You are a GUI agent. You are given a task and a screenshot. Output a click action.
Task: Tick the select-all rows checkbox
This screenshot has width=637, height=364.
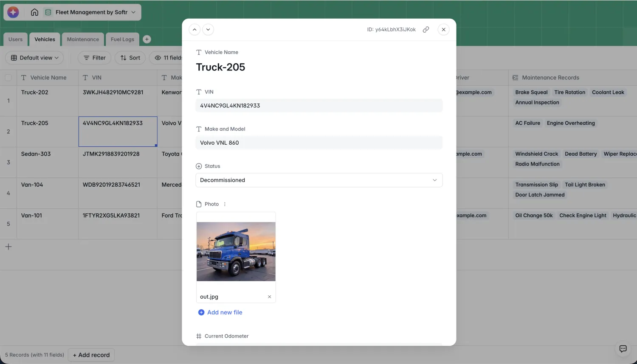[x=8, y=78]
